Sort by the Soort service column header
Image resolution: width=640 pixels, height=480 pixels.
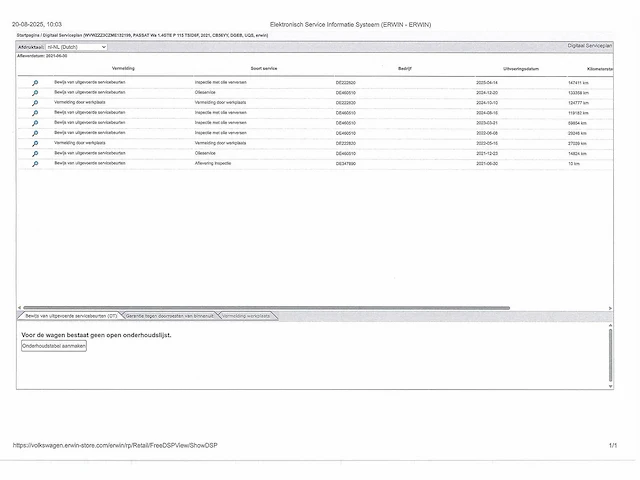(264, 69)
